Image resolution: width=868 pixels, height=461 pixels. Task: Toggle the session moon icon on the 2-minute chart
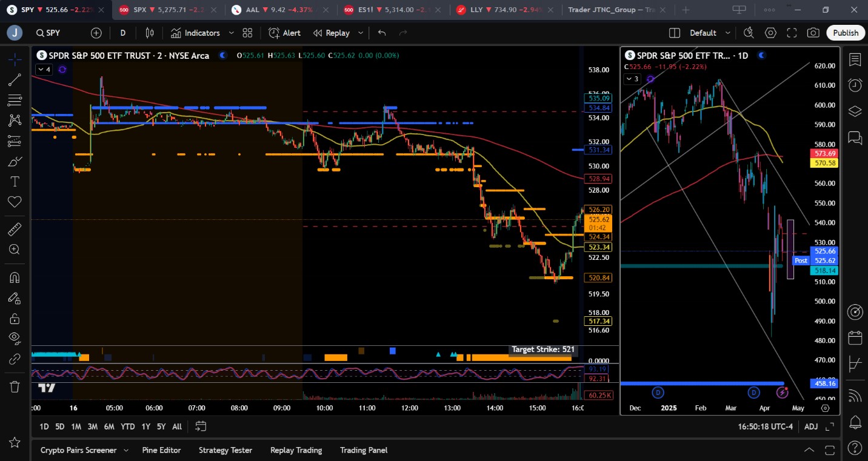[223, 55]
